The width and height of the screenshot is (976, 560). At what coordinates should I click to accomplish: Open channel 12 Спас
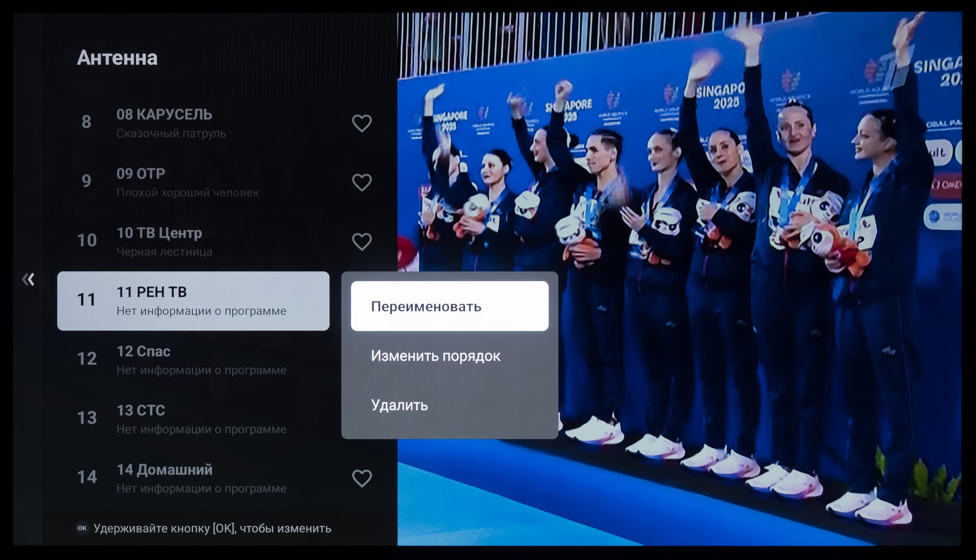[144, 352]
